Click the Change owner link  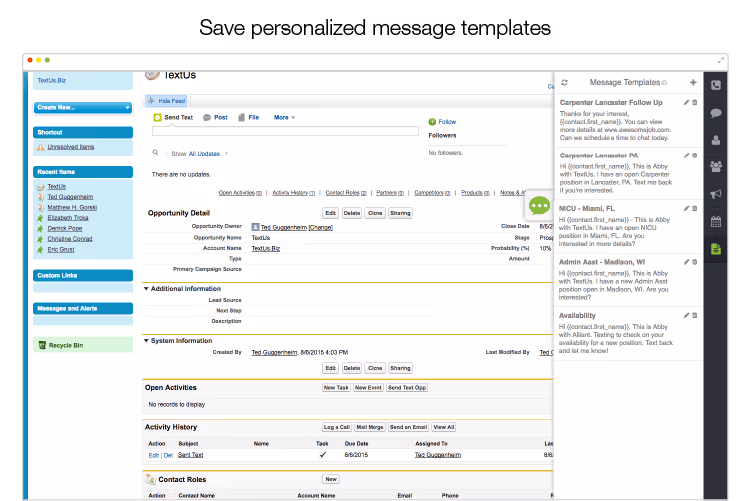(320, 228)
